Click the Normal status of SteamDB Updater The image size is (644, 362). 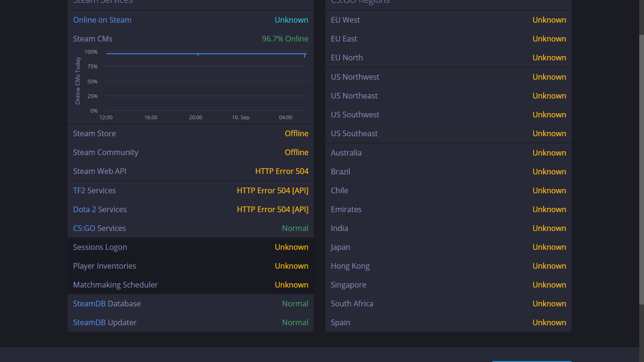(295, 322)
